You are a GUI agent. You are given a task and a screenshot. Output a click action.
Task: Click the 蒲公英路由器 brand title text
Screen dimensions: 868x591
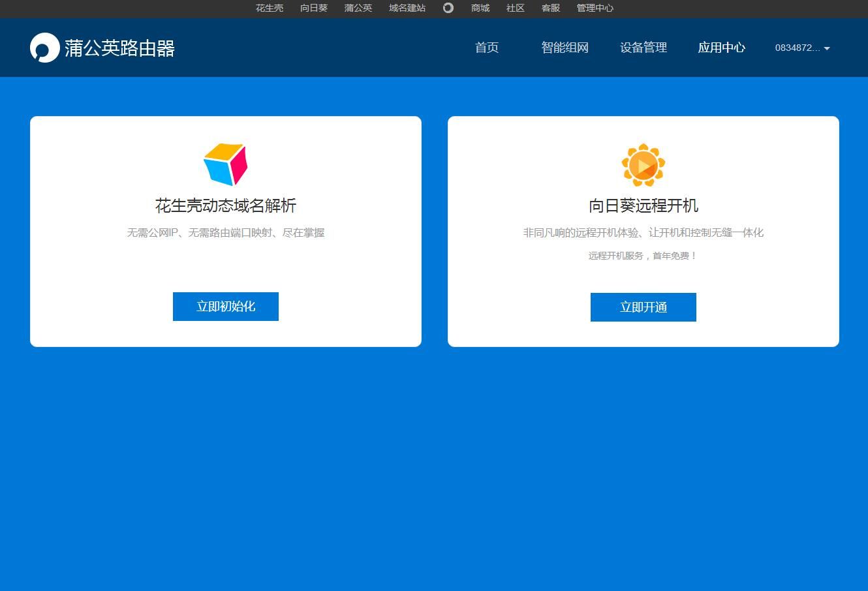(120, 48)
